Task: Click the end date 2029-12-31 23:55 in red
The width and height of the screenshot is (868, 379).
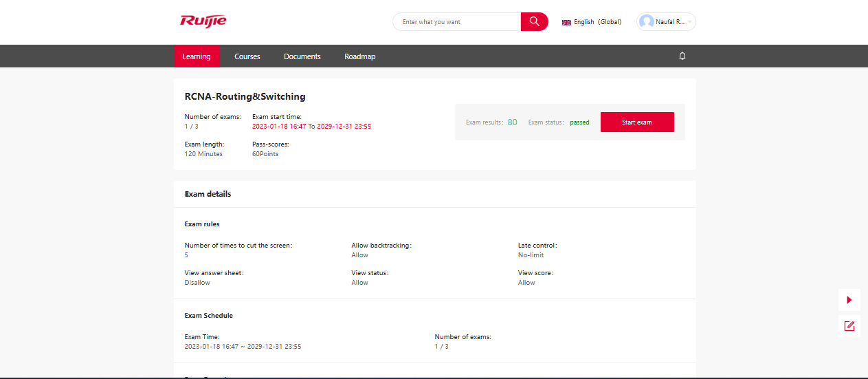Action: [x=344, y=127]
